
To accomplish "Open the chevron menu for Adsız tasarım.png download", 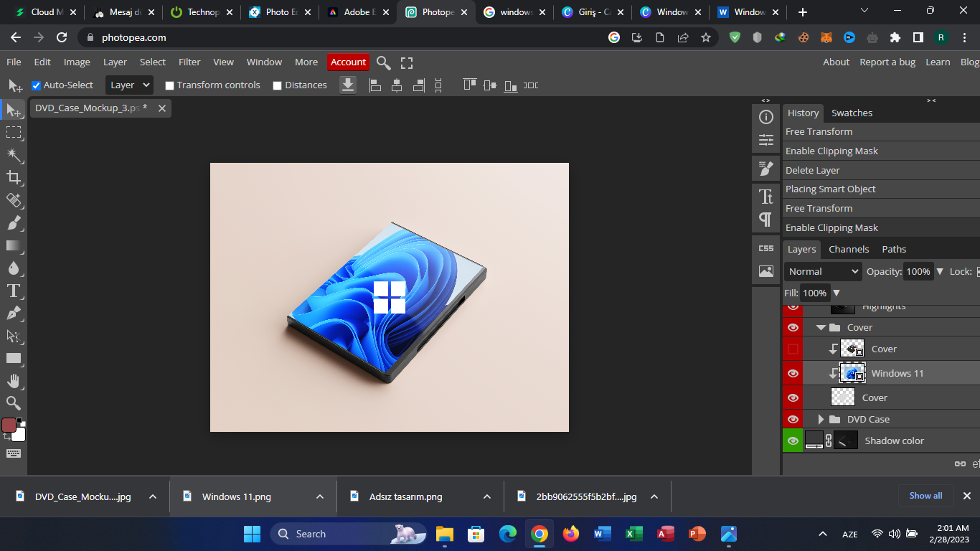I will (x=487, y=496).
